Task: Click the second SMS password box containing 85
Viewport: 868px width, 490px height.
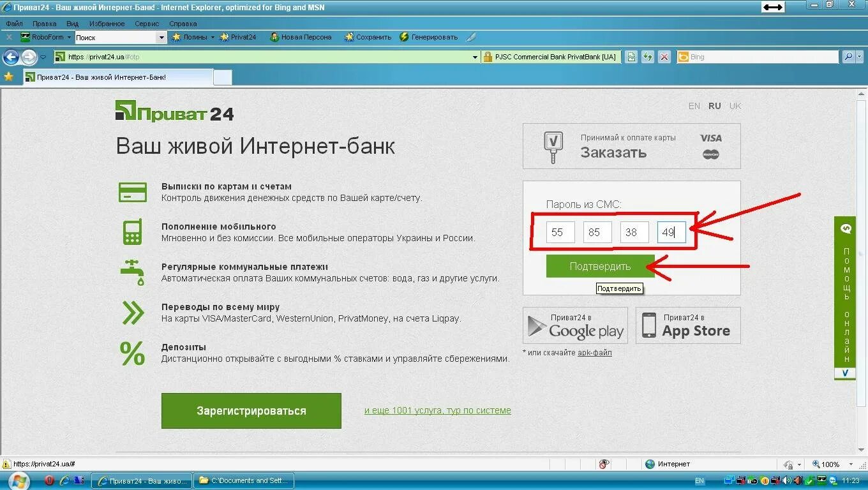Action: click(x=597, y=232)
